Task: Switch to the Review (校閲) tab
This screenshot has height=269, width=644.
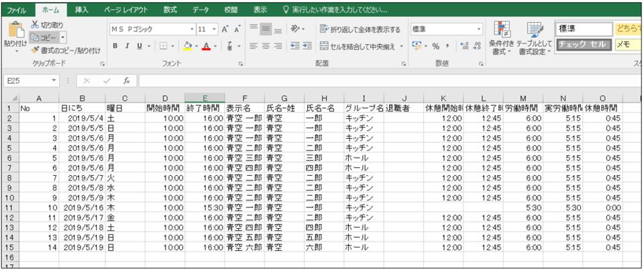Action: [231, 10]
